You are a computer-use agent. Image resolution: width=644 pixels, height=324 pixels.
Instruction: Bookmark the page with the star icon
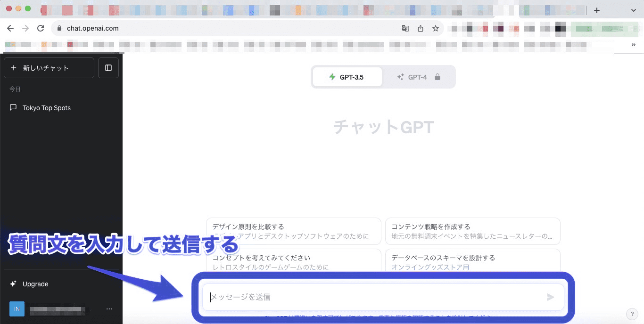coord(436,28)
